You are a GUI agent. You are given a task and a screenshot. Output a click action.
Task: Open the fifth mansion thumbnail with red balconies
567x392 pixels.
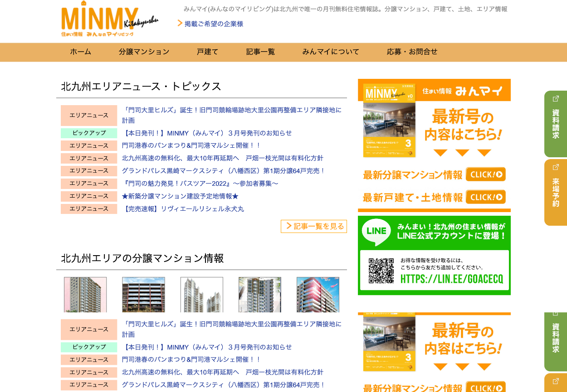[318, 295]
